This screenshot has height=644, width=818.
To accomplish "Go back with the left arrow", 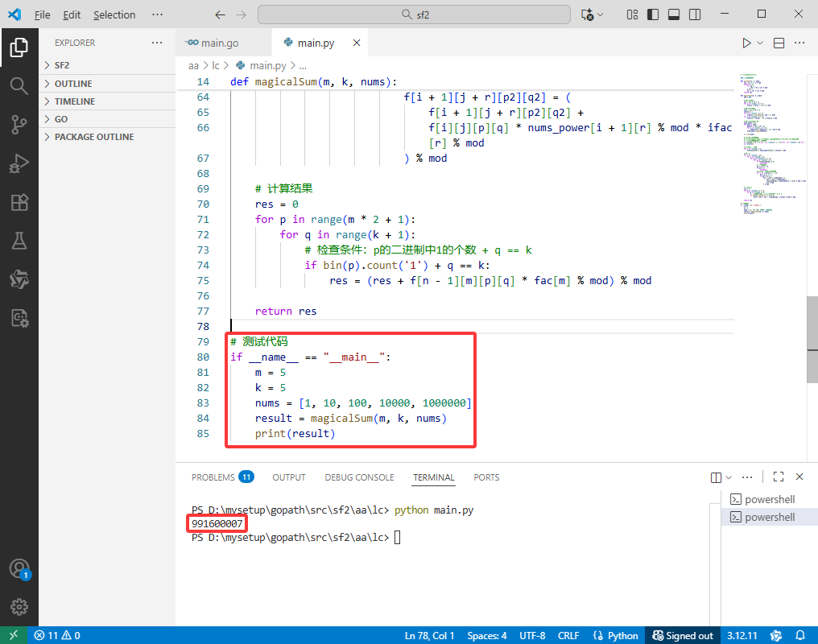I will click(x=220, y=14).
